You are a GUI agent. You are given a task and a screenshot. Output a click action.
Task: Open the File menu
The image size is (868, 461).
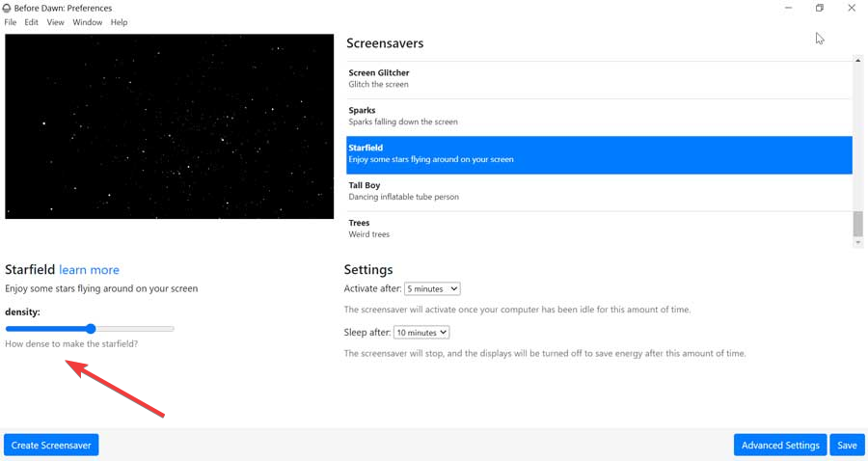coord(10,22)
